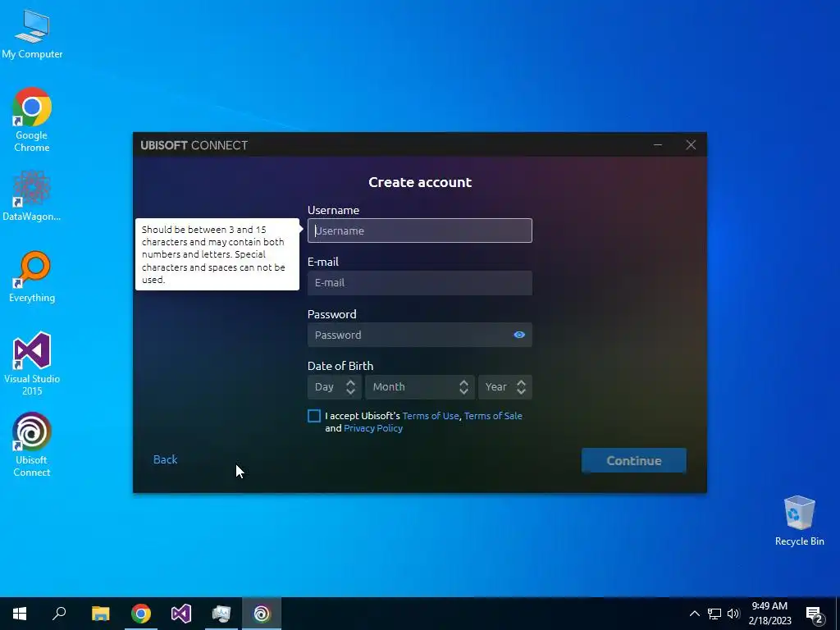840x630 pixels.
Task: Open the taskbar clock and date
Action: point(769,614)
